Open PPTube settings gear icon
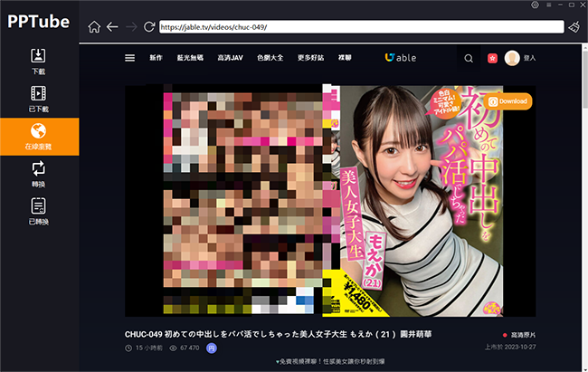 click(x=535, y=5)
